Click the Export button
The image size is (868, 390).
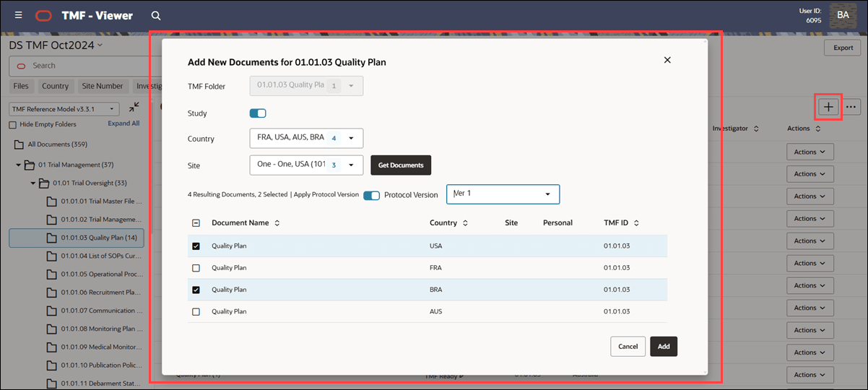843,48
